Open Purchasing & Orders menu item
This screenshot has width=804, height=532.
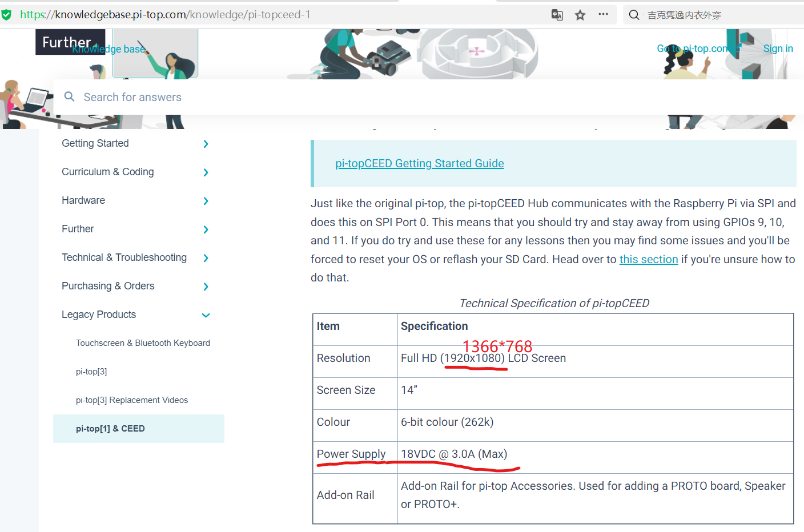click(x=108, y=286)
